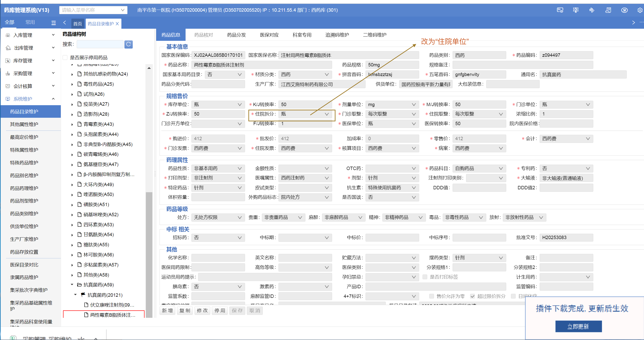Check the 售价允许为零 checkbox
This screenshot has height=340, width=644.
coord(431,296)
